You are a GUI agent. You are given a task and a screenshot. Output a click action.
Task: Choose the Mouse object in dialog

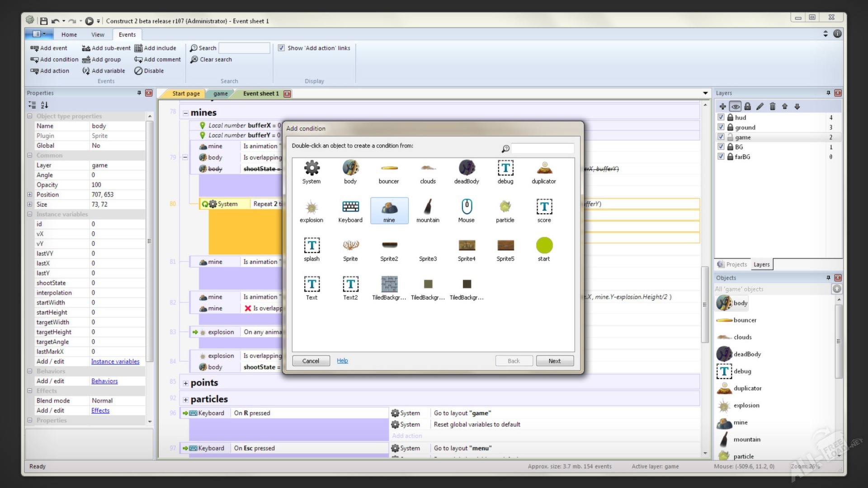467,207
